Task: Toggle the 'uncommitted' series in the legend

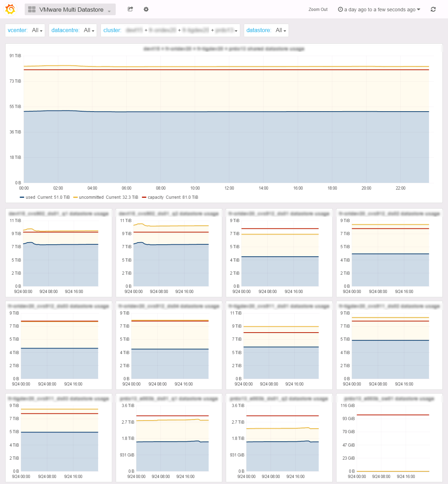Action: pos(91,197)
